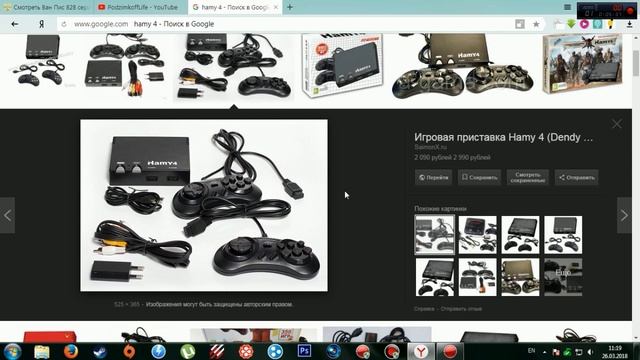Open the browser hamburger menu
Screen dimensions: 640x360
[x=567, y=7]
